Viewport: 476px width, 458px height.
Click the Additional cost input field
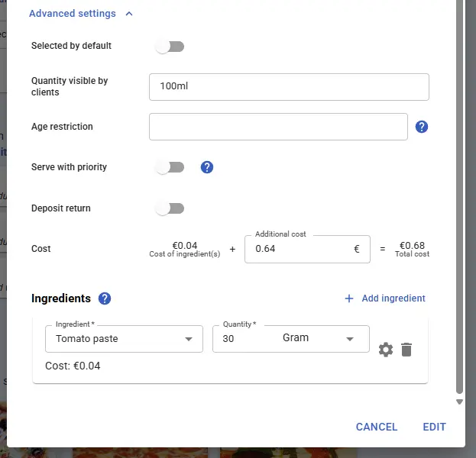[302, 249]
